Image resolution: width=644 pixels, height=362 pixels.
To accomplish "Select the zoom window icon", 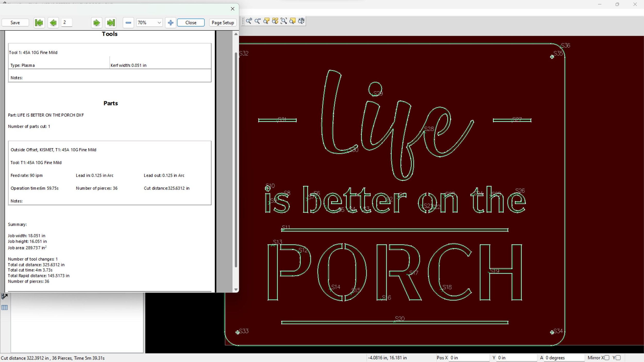I will coord(284,21).
